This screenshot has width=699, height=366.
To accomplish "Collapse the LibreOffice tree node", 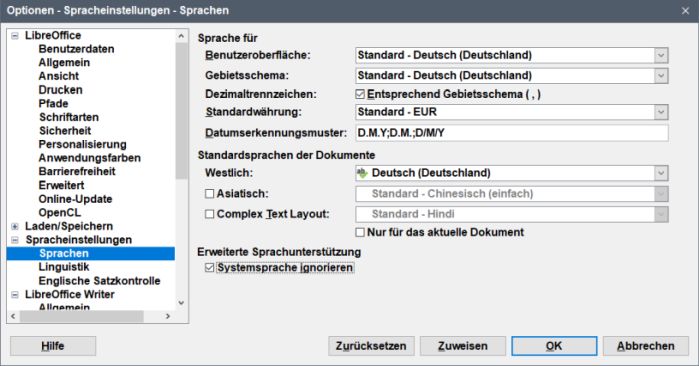I will click(15, 36).
